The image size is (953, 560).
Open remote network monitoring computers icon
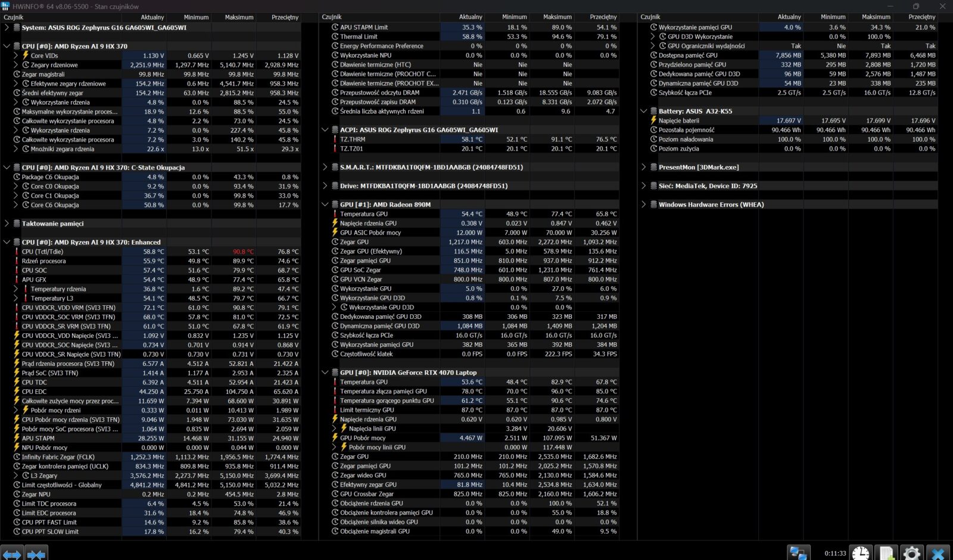pyautogui.click(x=798, y=553)
